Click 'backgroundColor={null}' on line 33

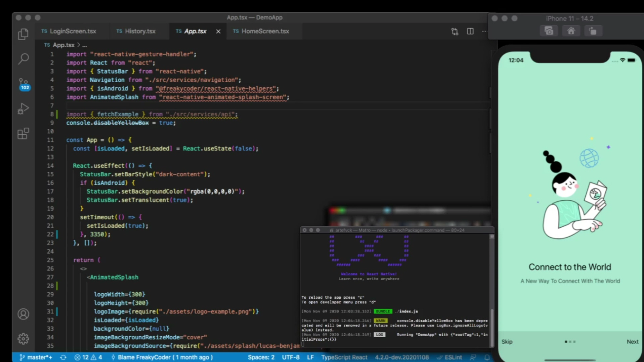pyautogui.click(x=131, y=328)
